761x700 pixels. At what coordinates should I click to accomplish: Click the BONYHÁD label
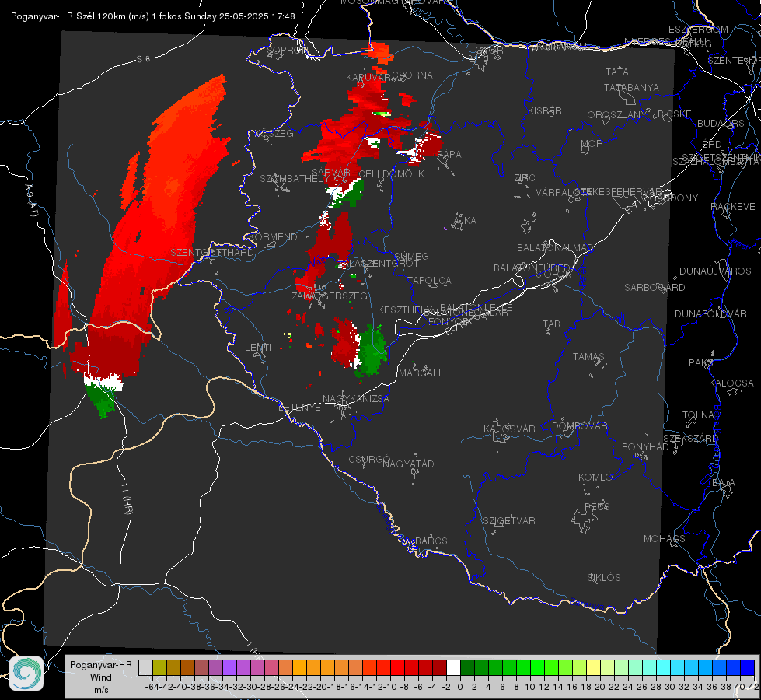tap(645, 447)
